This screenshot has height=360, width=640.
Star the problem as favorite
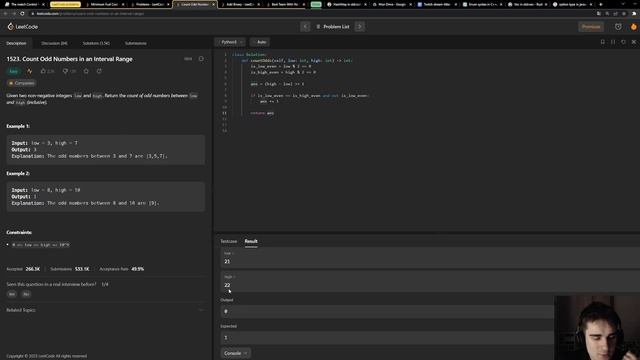coord(86,71)
